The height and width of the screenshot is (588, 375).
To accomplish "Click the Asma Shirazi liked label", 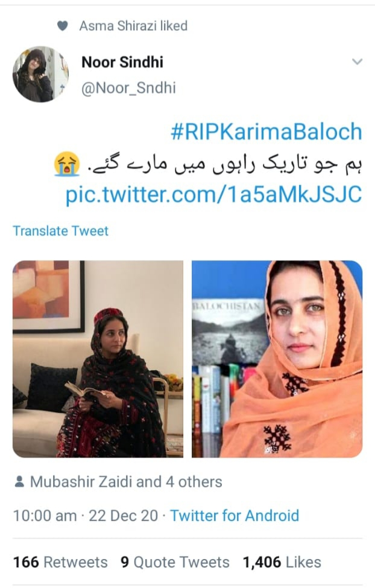I will (133, 26).
